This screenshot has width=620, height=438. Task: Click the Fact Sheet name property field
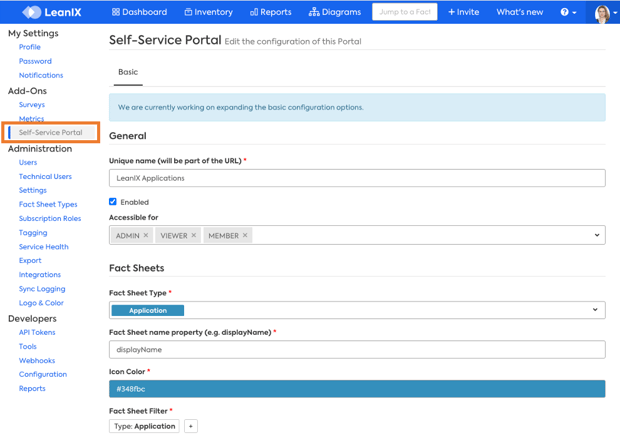point(357,349)
